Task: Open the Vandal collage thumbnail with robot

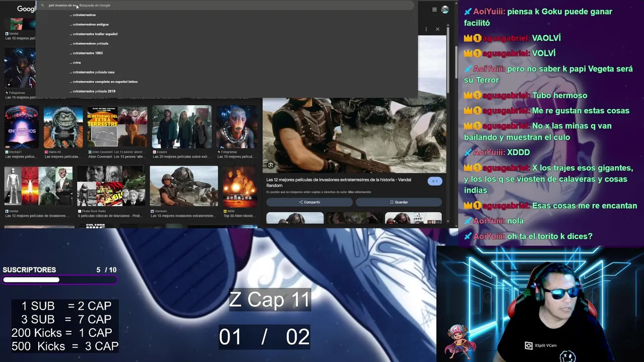Action: (x=38, y=186)
